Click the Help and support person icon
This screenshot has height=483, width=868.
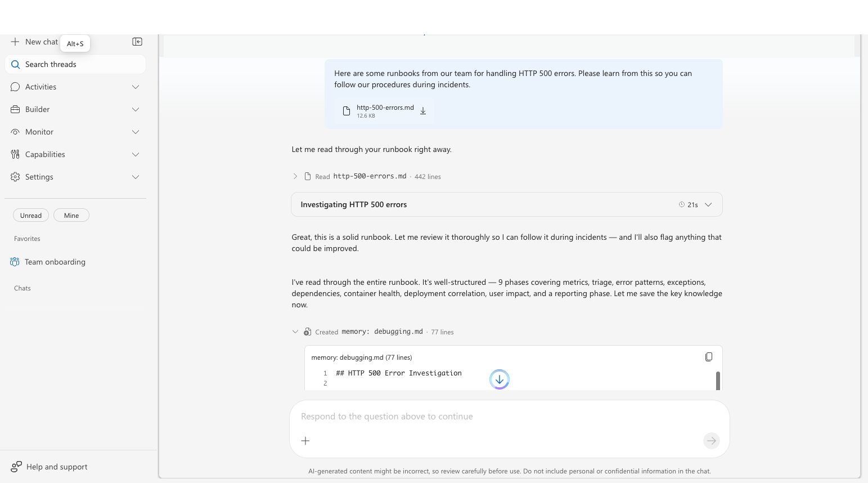point(16,467)
